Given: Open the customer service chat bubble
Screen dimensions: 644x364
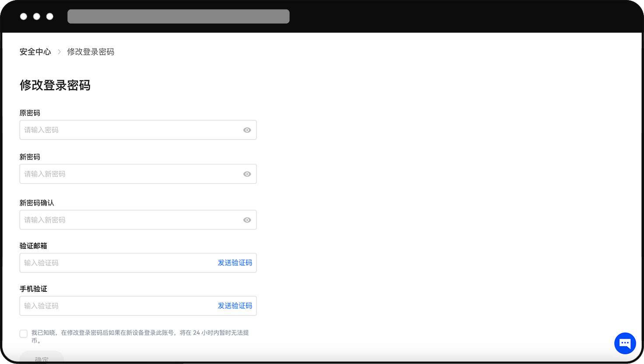Looking at the screenshot, I should pyautogui.click(x=625, y=343).
